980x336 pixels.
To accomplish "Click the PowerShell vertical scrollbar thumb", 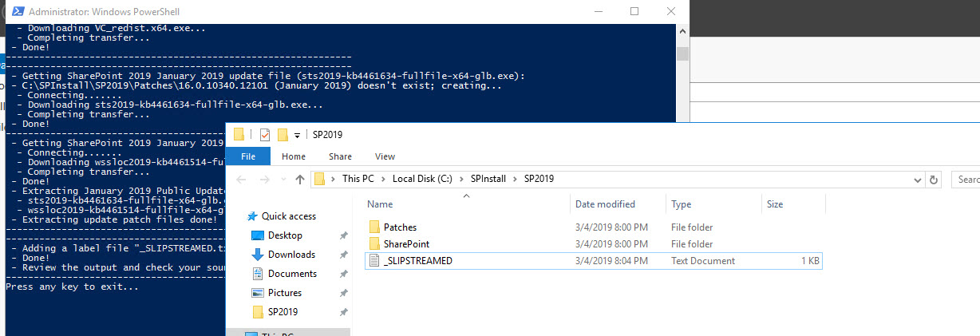I will pos(682,54).
